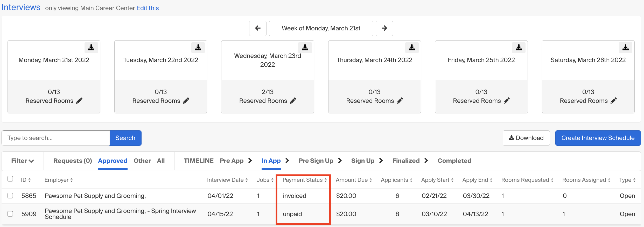
Task: Sort table by Apply End
Action: click(477, 180)
